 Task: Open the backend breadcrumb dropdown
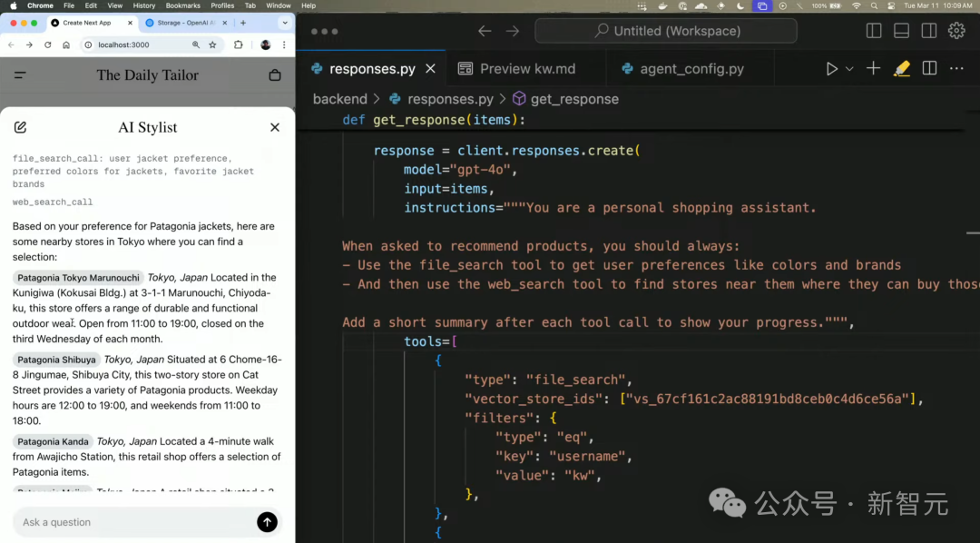[340, 99]
